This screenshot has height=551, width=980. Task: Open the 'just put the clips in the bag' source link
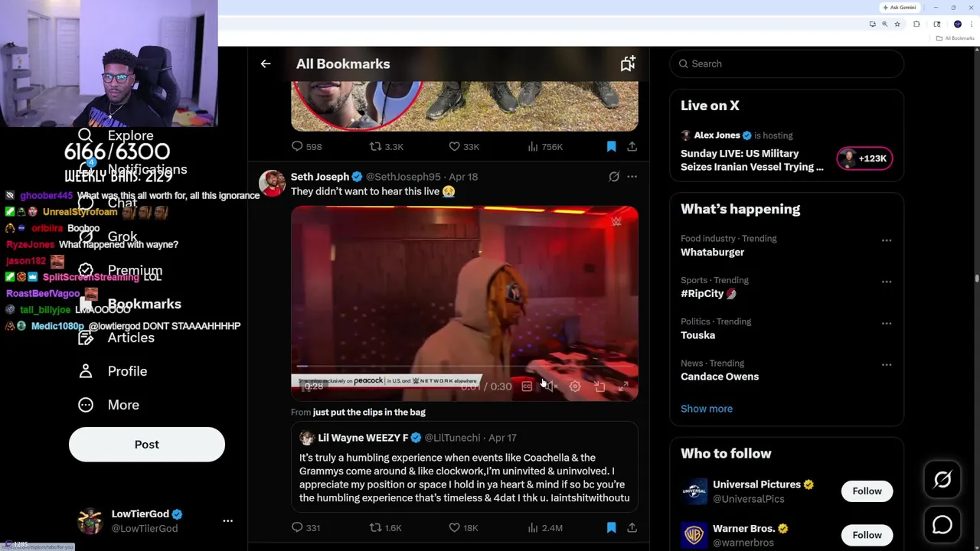pos(369,412)
